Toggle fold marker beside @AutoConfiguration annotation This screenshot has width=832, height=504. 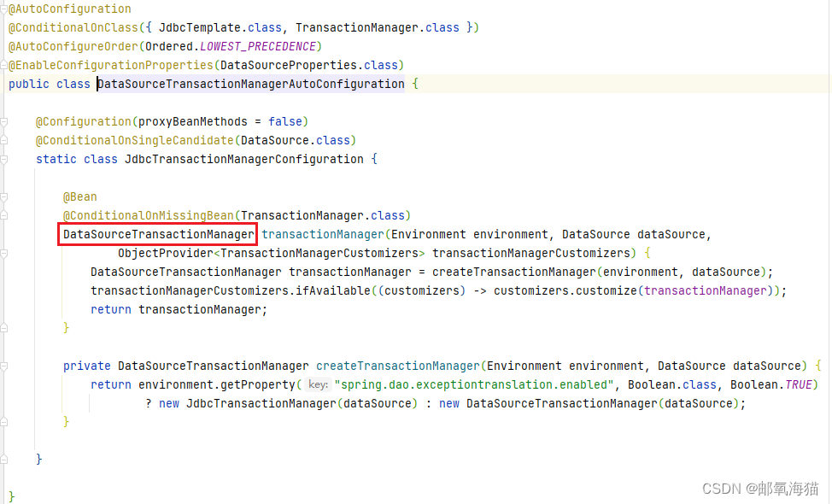tap(3, 9)
